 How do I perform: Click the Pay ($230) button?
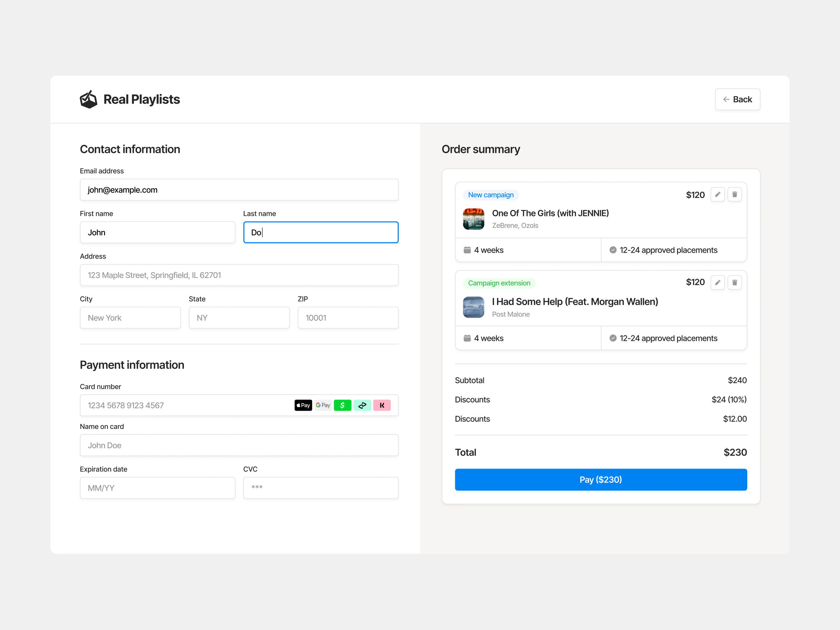tap(601, 480)
